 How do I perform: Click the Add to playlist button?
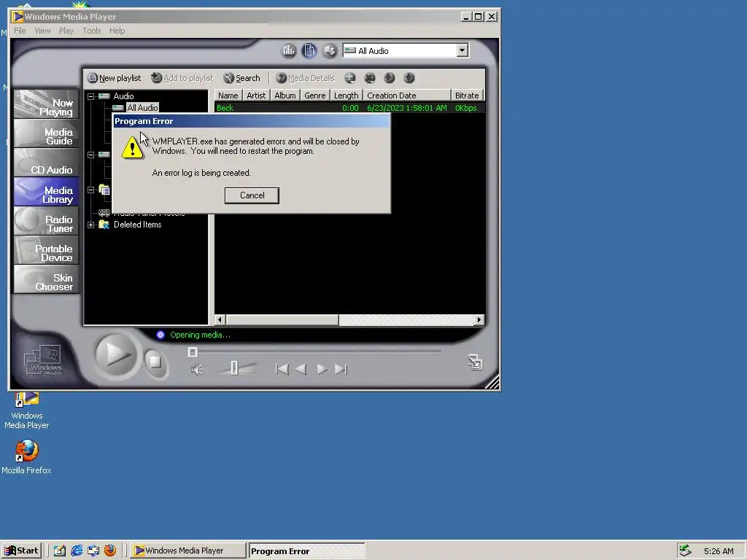(182, 78)
